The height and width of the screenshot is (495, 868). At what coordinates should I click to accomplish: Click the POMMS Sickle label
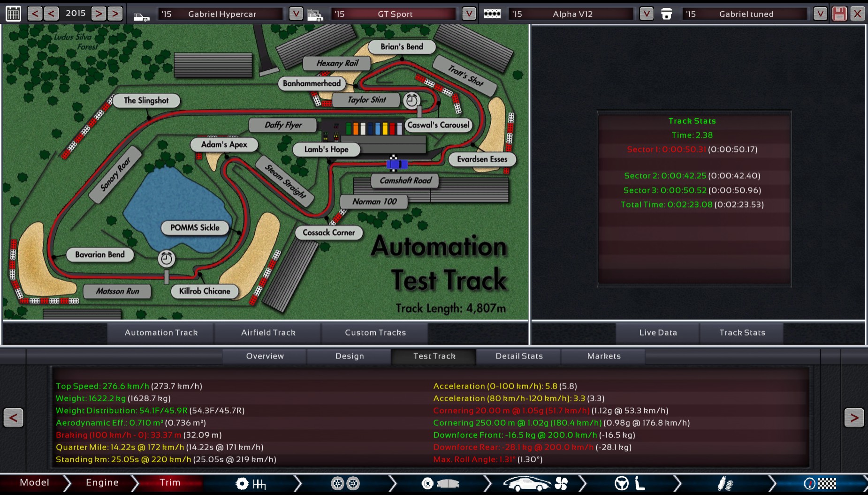pyautogui.click(x=195, y=228)
